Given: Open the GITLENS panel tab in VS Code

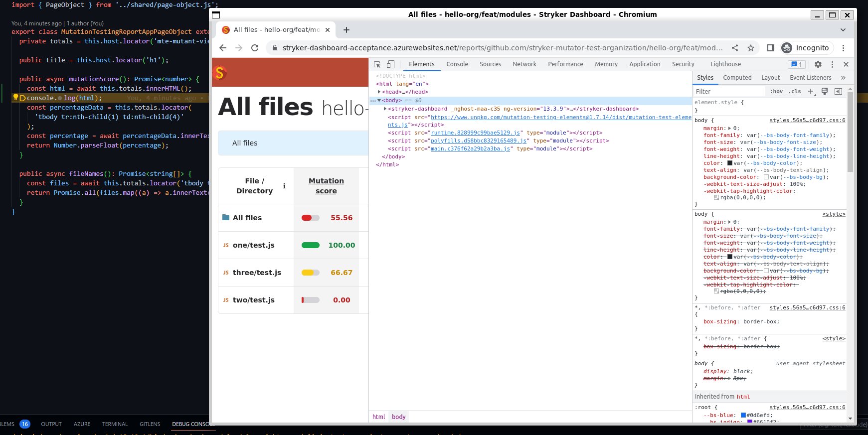Looking at the screenshot, I should tap(150, 424).
